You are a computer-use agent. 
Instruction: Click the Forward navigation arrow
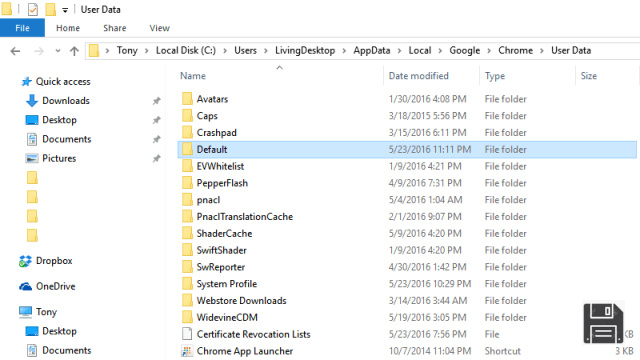click(x=39, y=51)
